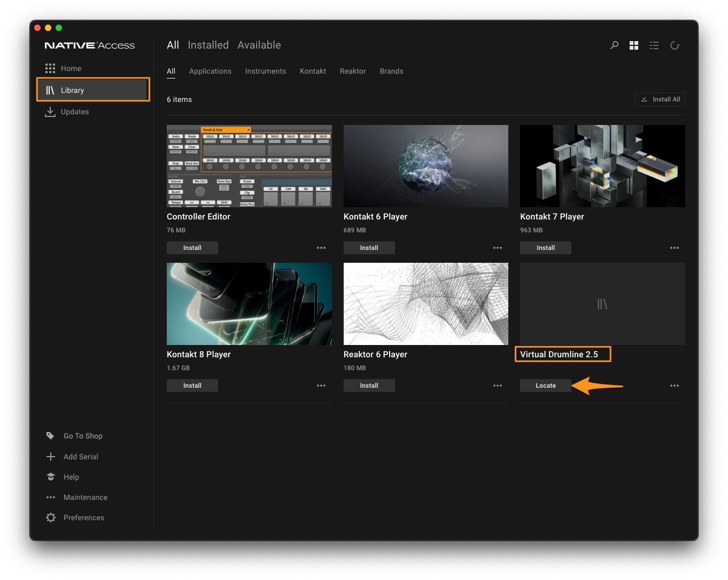
Task: Open Reaktor 6 Player artwork thumbnail
Action: click(x=426, y=304)
